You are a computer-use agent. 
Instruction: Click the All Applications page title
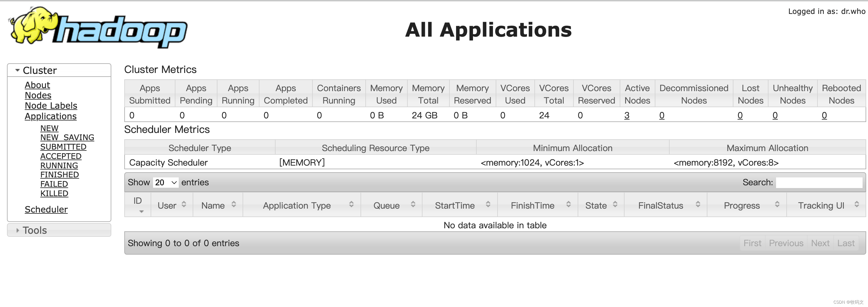[x=488, y=30]
